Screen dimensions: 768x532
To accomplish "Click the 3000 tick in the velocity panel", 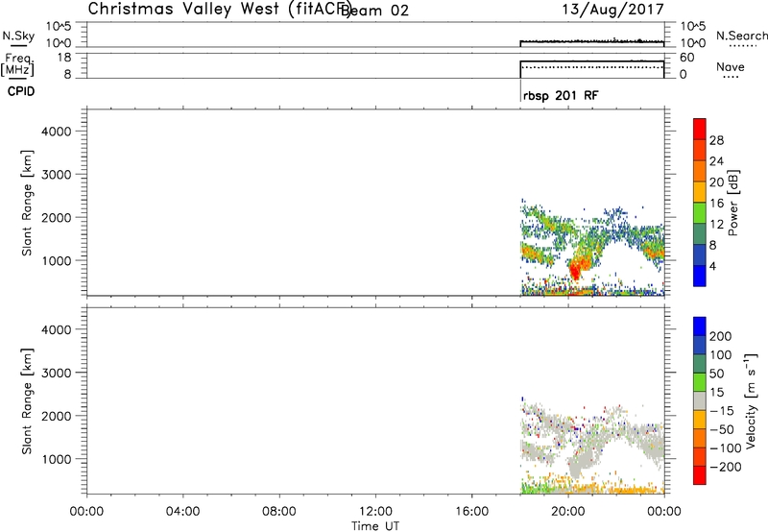I will [57, 373].
